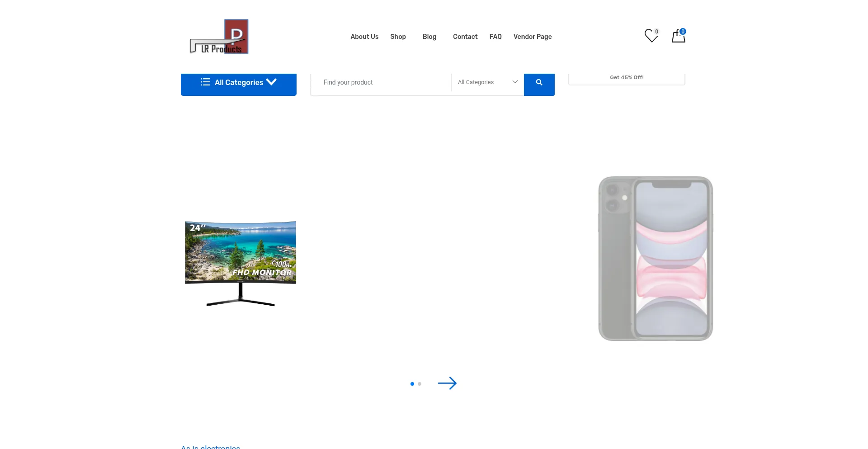Click the wishlist heart icon

click(x=651, y=36)
